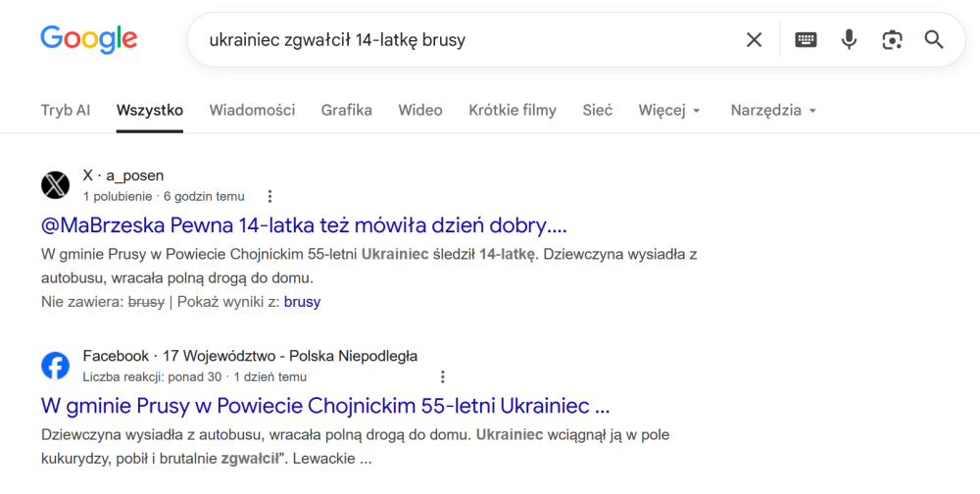Open the Krótkie filmy tab
Image resolution: width=980 pixels, height=494 pixels.
pos(513,110)
